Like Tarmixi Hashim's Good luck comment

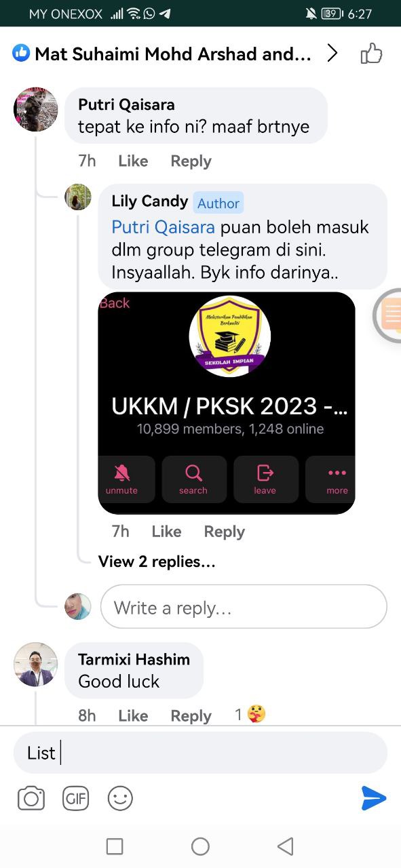(x=133, y=715)
